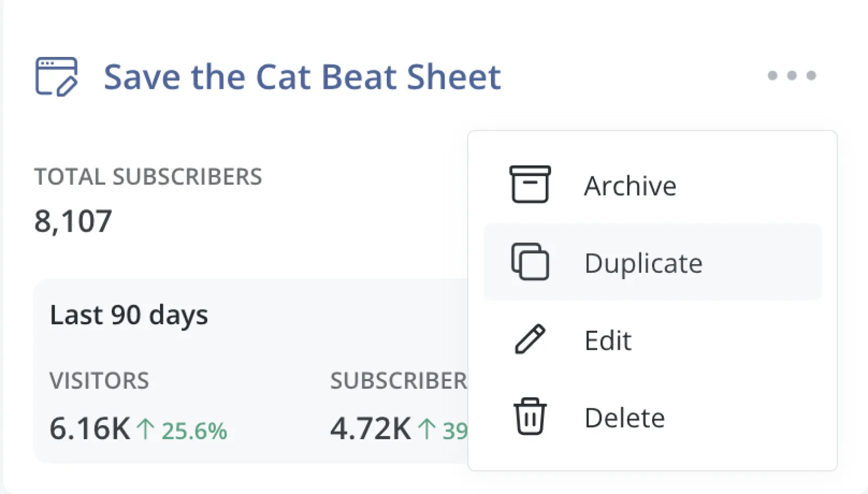Click the green arrow beside 25.6%
The width and height of the screenshot is (868, 494).
point(145,429)
